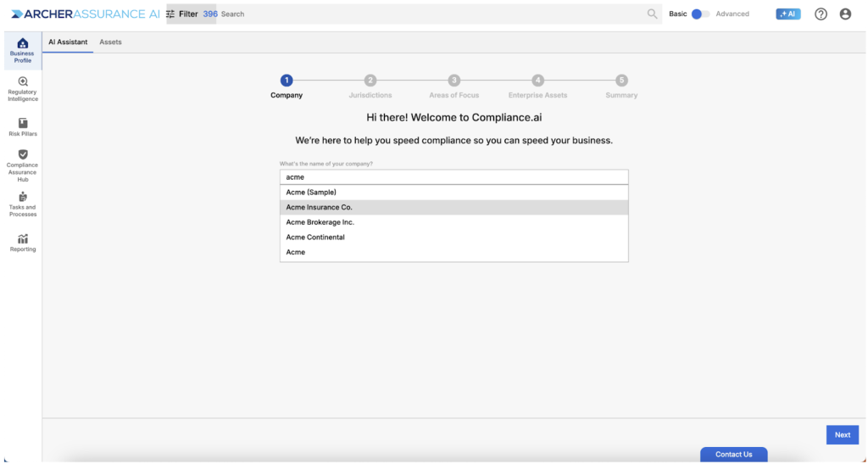
Task: Select step 3 Areas of Focus
Action: coord(454,87)
